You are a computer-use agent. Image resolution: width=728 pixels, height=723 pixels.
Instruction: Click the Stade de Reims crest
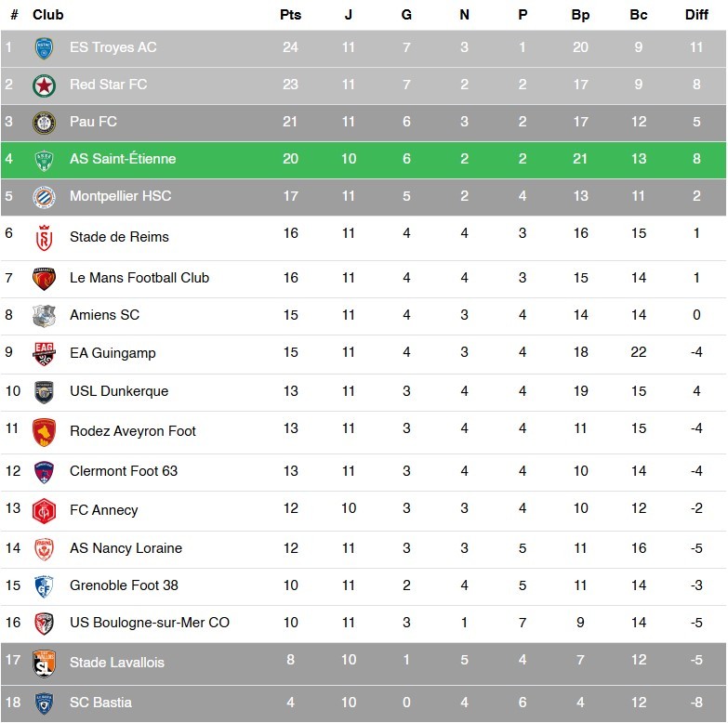point(44,238)
